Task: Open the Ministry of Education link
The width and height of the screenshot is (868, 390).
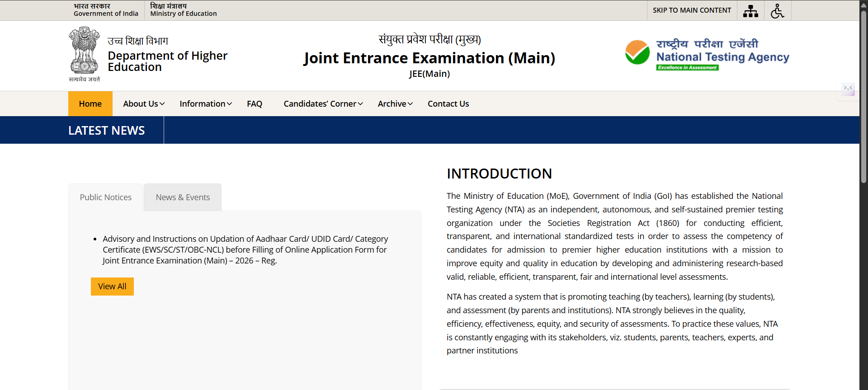Action: tap(184, 10)
